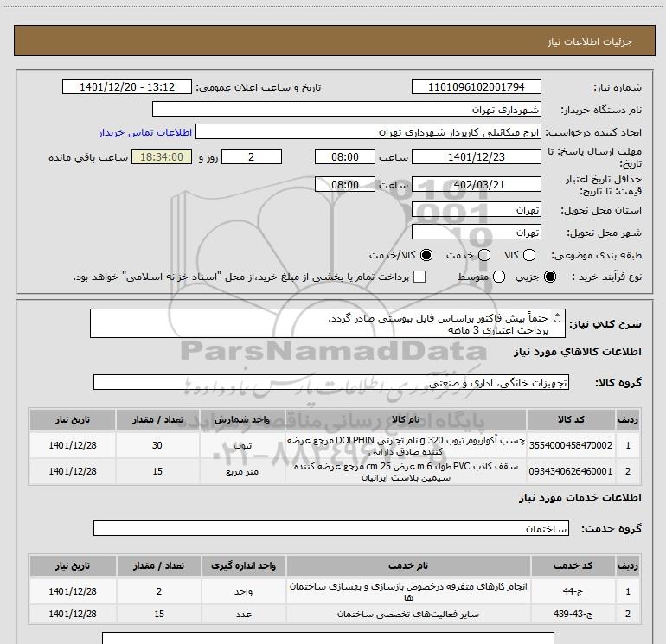This screenshot has height=644, width=666.
Task: Click the واحد اندازه گیری column header
Action: (x=244, y=565)
